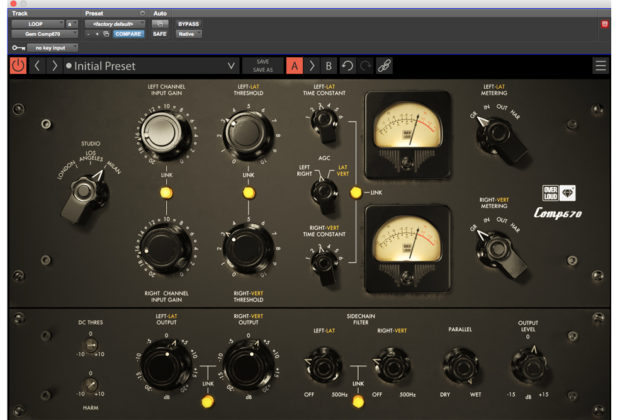The width and height of the screenshot is (620, 420).
Task: Click the chain link icon
Action: point(384,66)
